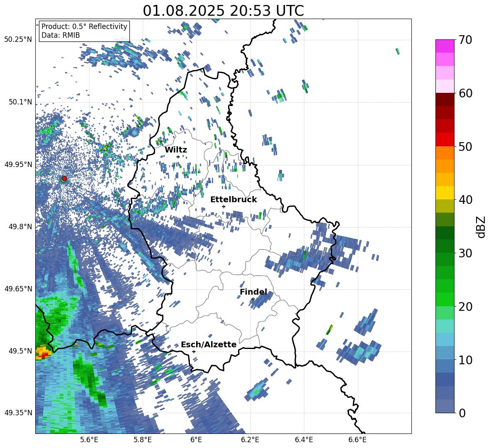The image size is (491, 448).
Task: Click the red-orange intense echo near 49.5°N
Action: coord(43,353)
